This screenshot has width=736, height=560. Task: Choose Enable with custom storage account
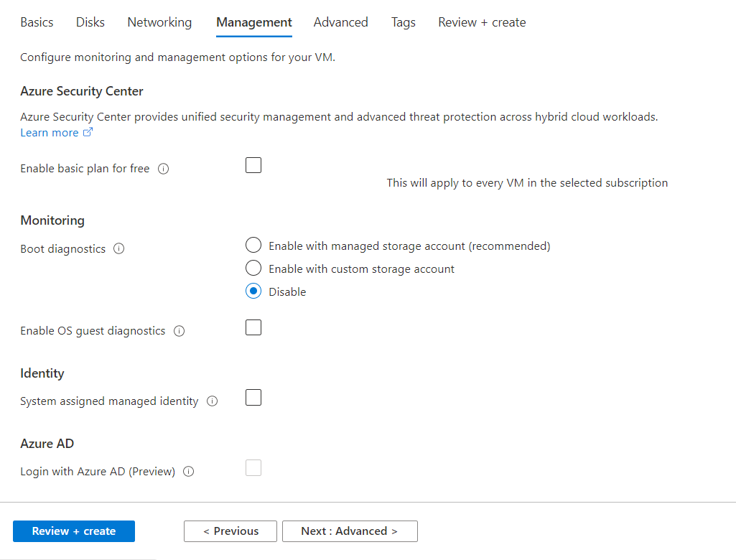(253, 269)
